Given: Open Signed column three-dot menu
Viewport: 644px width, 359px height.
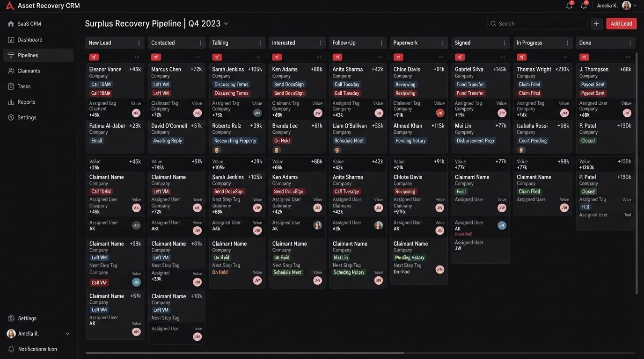Looking at the screenshot, I should coord(505,43).
